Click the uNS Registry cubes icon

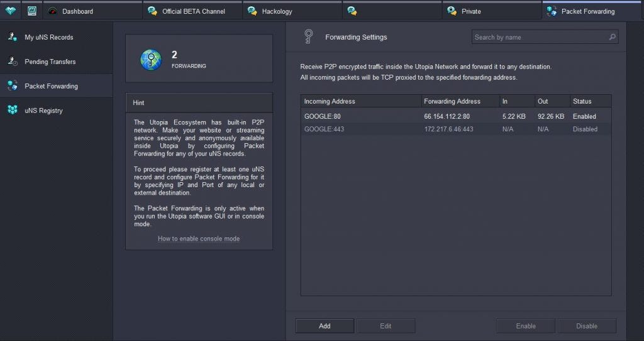point(13,110)
